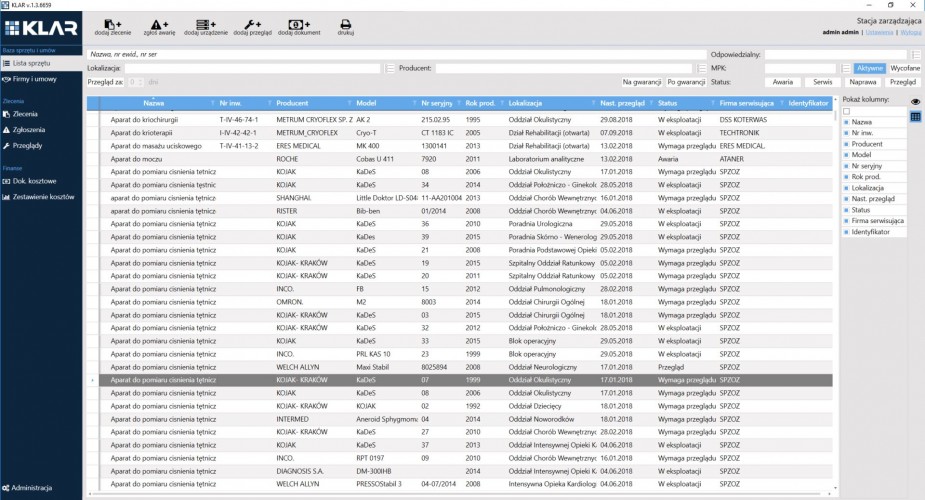
Task: Open the filter dropdown on the Producent column
Action: 349,104
